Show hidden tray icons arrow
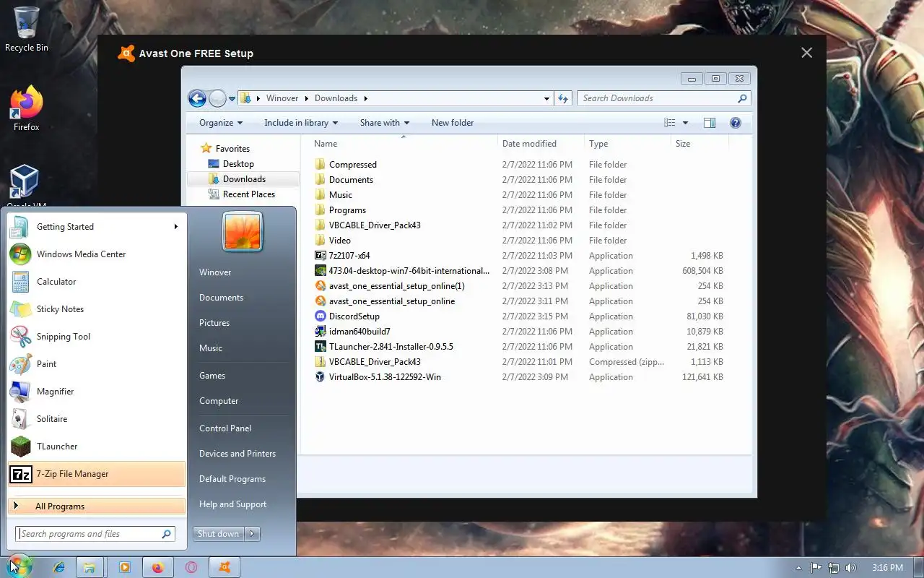The image size is (924, 578). tap(798, 568)
